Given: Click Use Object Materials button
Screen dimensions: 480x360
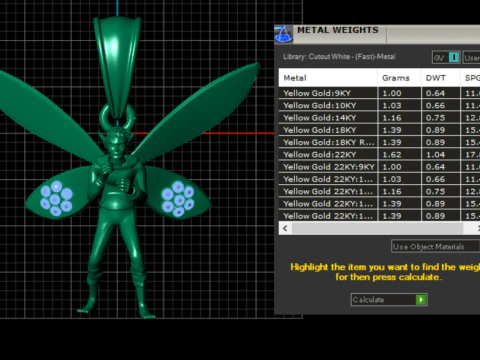Looking at the screenshot, I should 435,247.
